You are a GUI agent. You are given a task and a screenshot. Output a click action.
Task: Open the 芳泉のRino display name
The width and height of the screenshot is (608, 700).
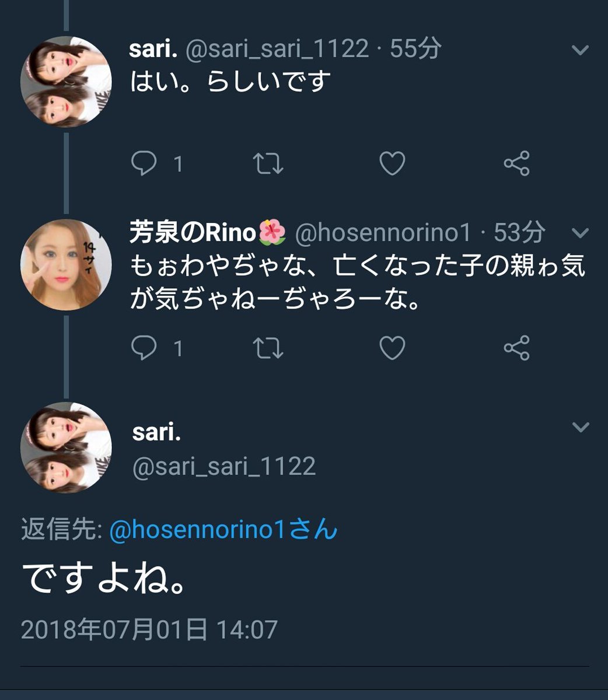click(193, 233)
